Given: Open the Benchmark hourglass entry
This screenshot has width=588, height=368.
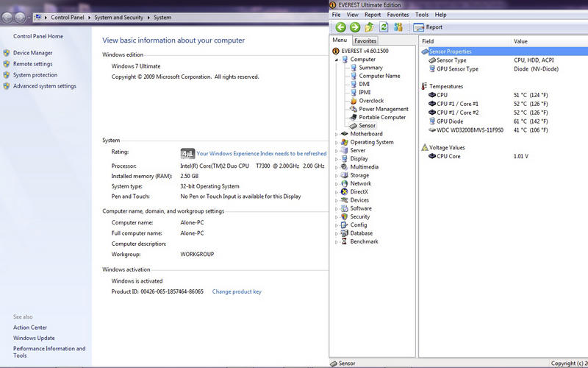Looking at the screenshot, I should (x=363, y=241).
